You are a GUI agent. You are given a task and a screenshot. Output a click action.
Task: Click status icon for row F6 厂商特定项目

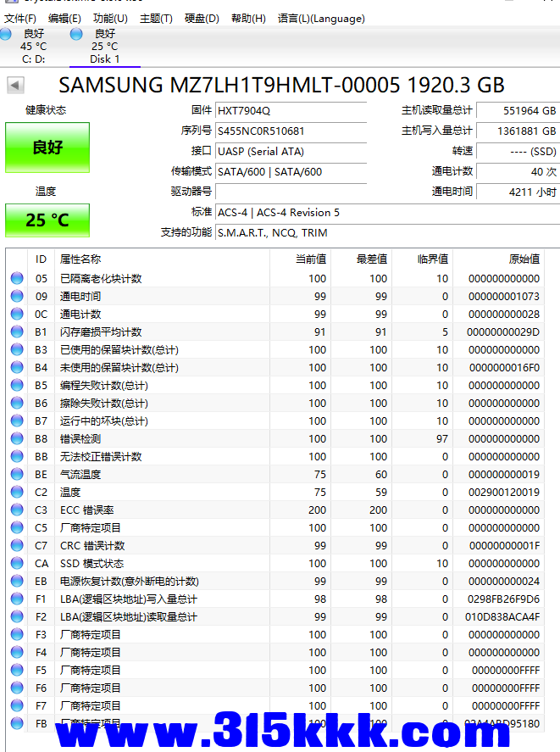click(17, 688)
